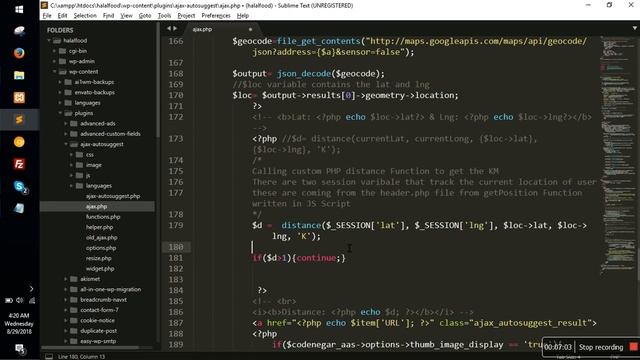Show hidden taskbar icons chevron
Image resolution: width=640 pixels, height=360 pixels.
coord(31,289)
